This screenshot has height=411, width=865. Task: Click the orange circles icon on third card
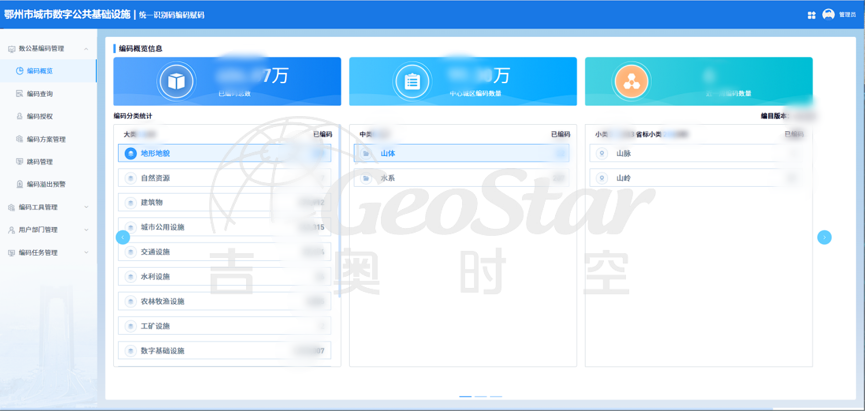[631, 81]
